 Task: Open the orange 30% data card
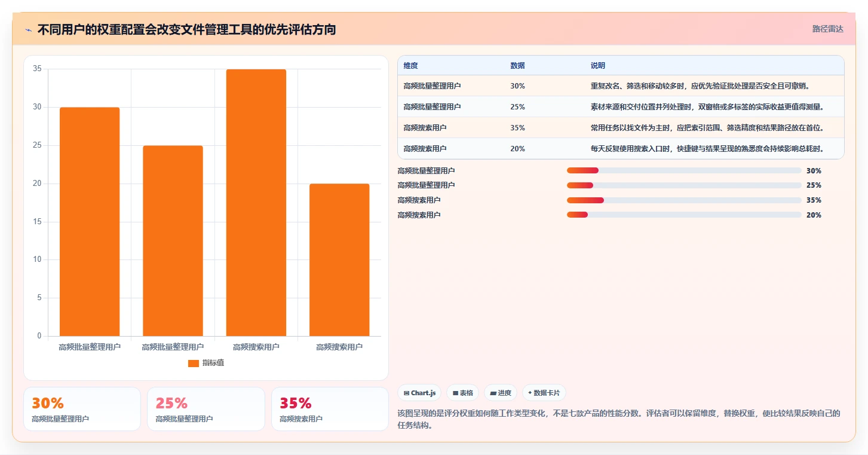pos(82,409)
